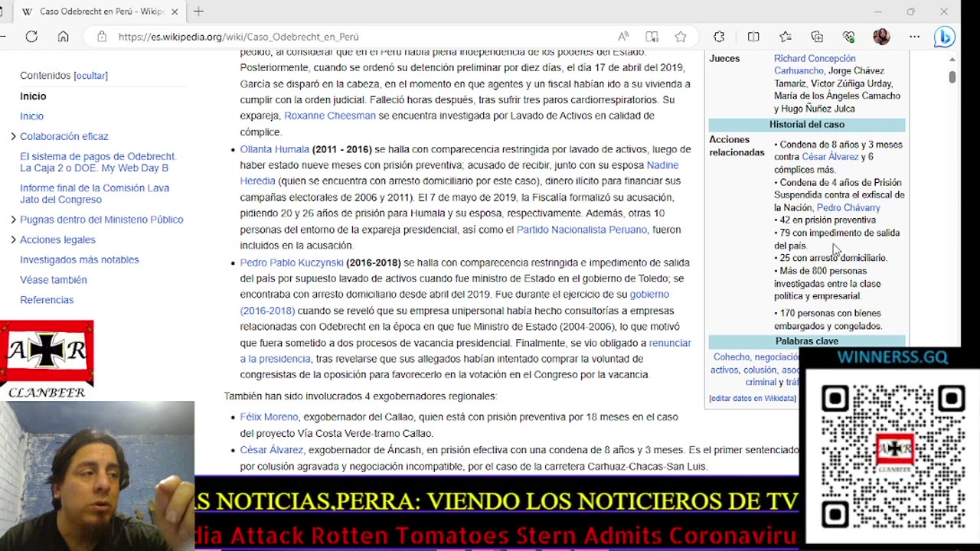Jump to Inicio in contents
The width and height of the screenshot is (980, 551).
31,116
